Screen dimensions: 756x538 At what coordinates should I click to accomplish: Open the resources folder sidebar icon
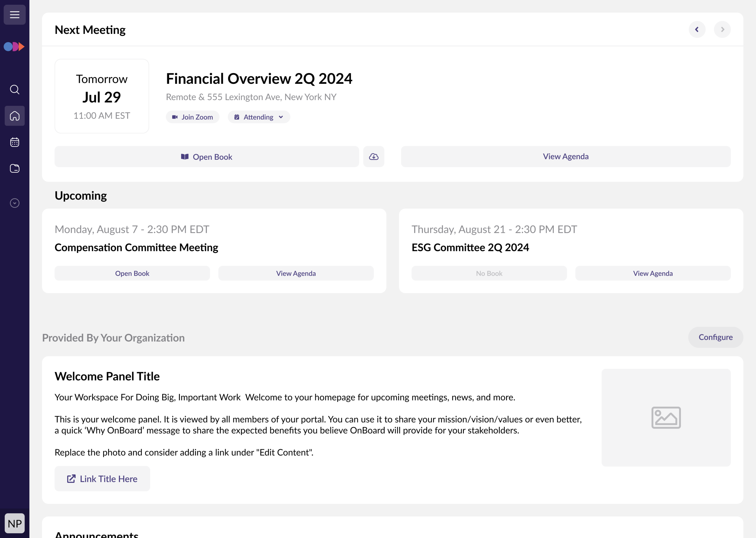click(15, 169)
